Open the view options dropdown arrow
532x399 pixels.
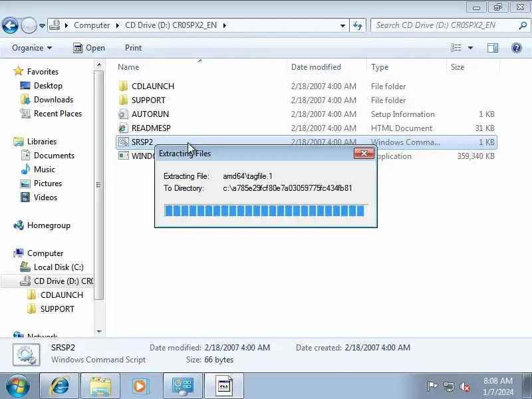pos(470,48)
